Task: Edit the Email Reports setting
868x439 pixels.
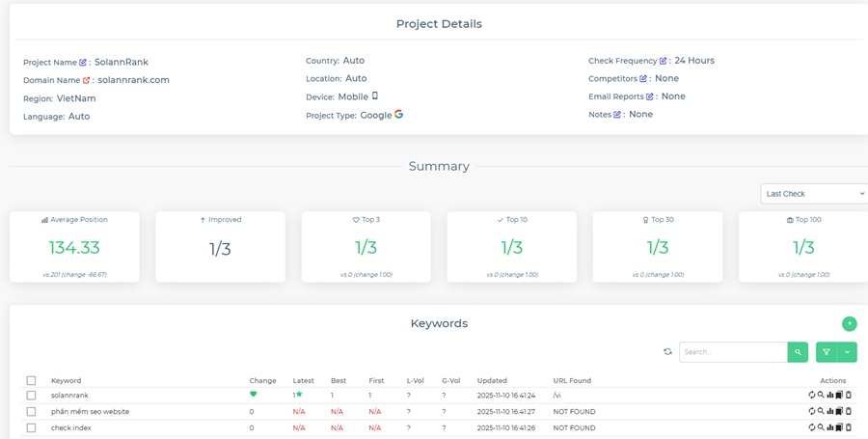Action: (650, 96)
